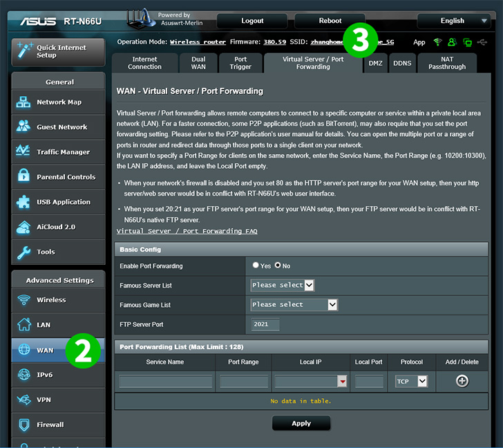Expand the Local IP client list arrow
This screenshot has height=448, width=503.
point(342,381)
